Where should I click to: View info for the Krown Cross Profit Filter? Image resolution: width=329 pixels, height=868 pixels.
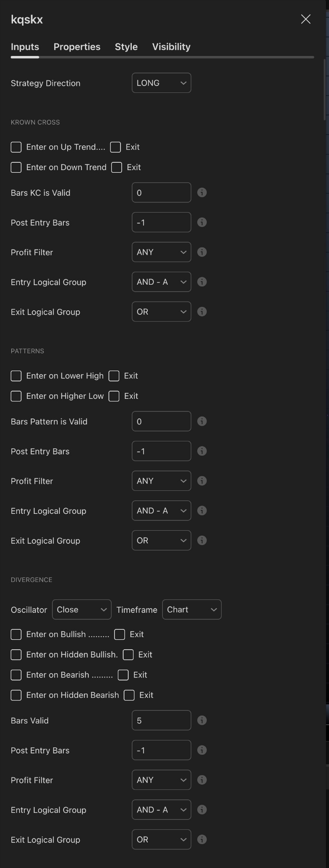pos(202,252)
